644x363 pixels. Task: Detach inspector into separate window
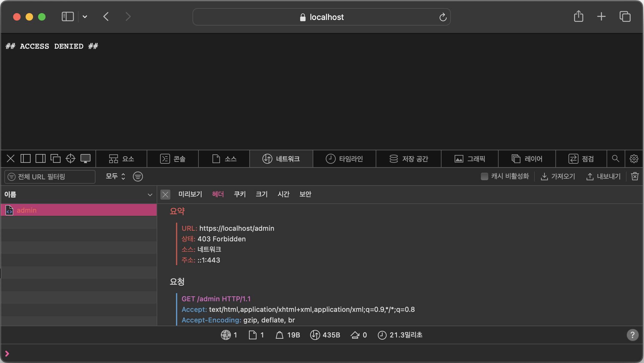tap(56, 159)
